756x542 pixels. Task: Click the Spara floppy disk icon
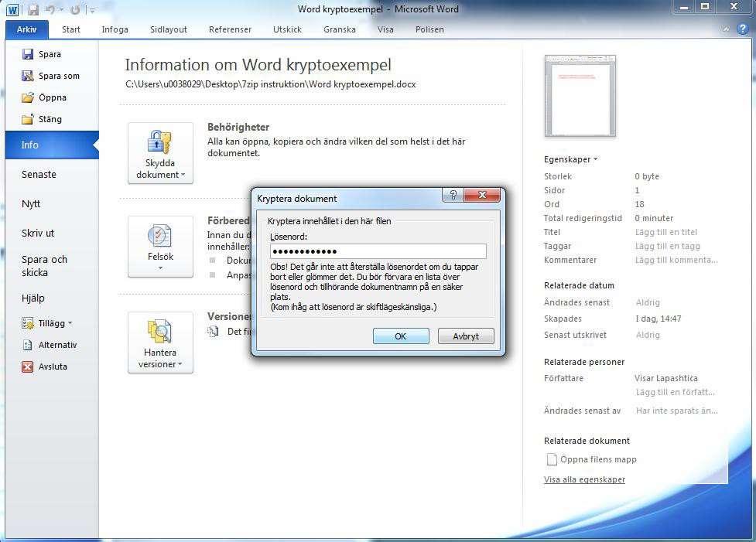click(28, 54)
